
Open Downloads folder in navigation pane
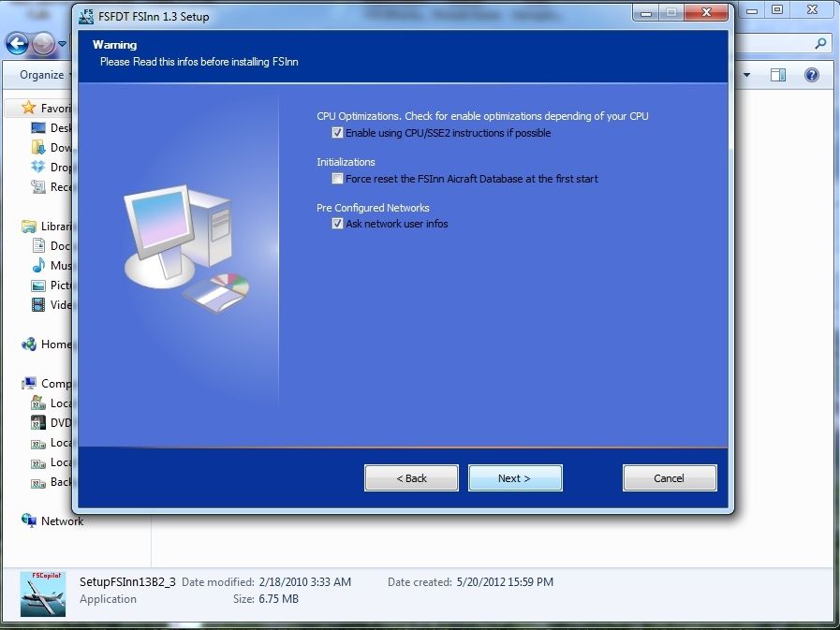[51, 147]
